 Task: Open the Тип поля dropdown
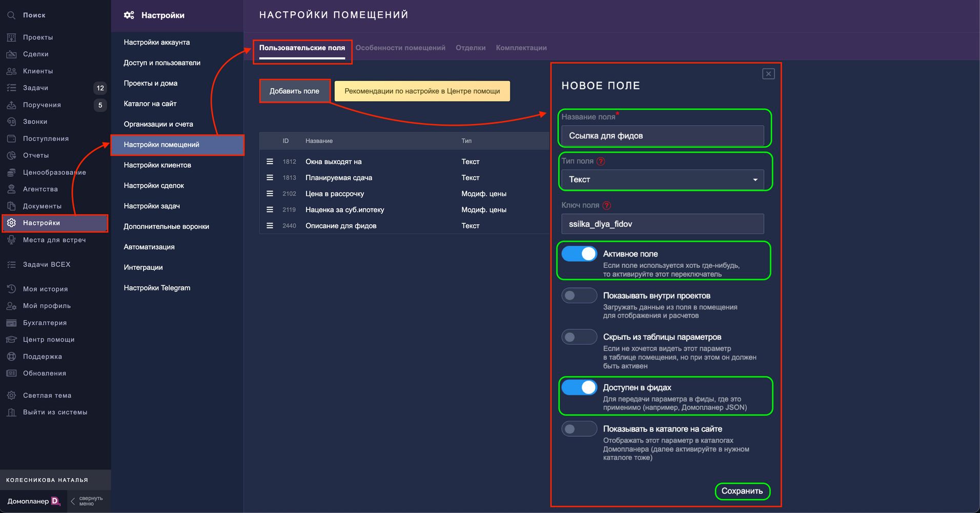662,180
